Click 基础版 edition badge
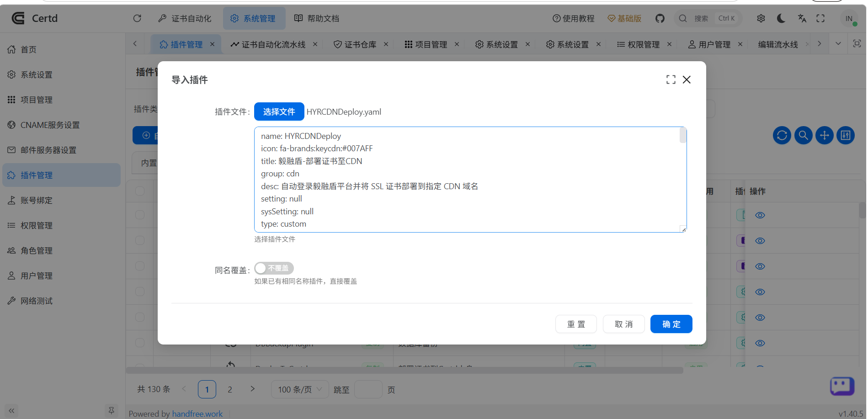 pos(624,18)
